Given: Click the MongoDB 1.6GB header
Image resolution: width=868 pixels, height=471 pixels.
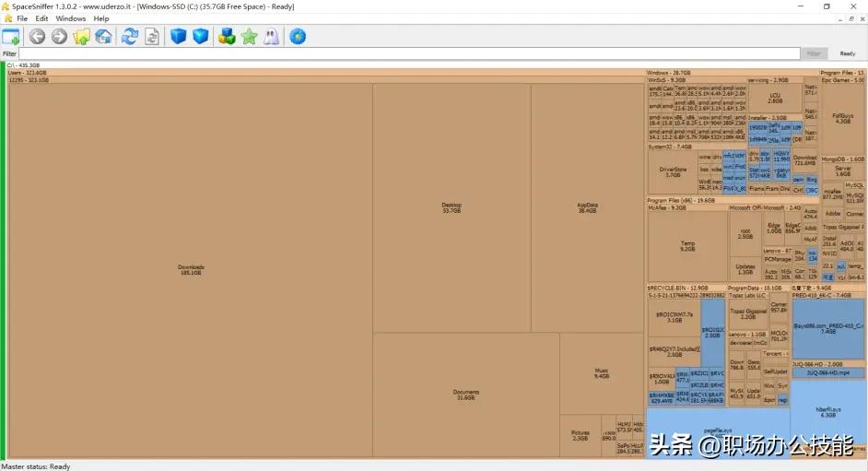Looking at the screenshot, I should pyautogui.click(x=842, y=159).
